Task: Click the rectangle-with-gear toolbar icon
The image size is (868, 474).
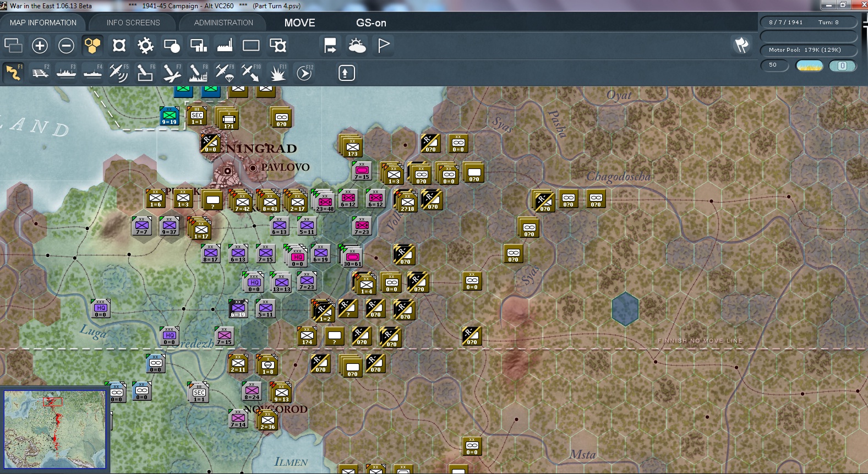Action: point(277,45)
